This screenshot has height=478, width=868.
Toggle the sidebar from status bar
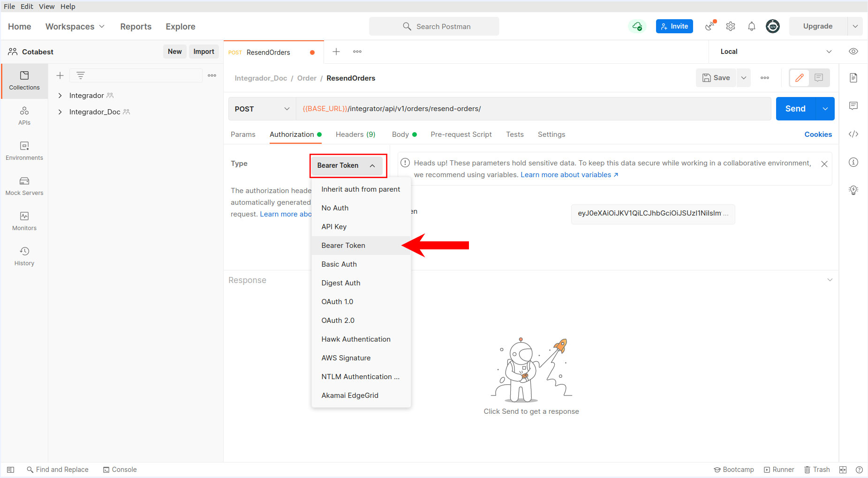(11, 470)
